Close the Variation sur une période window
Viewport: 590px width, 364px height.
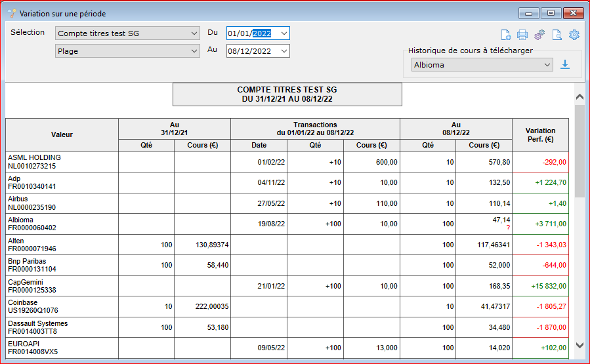pos(573,13)
